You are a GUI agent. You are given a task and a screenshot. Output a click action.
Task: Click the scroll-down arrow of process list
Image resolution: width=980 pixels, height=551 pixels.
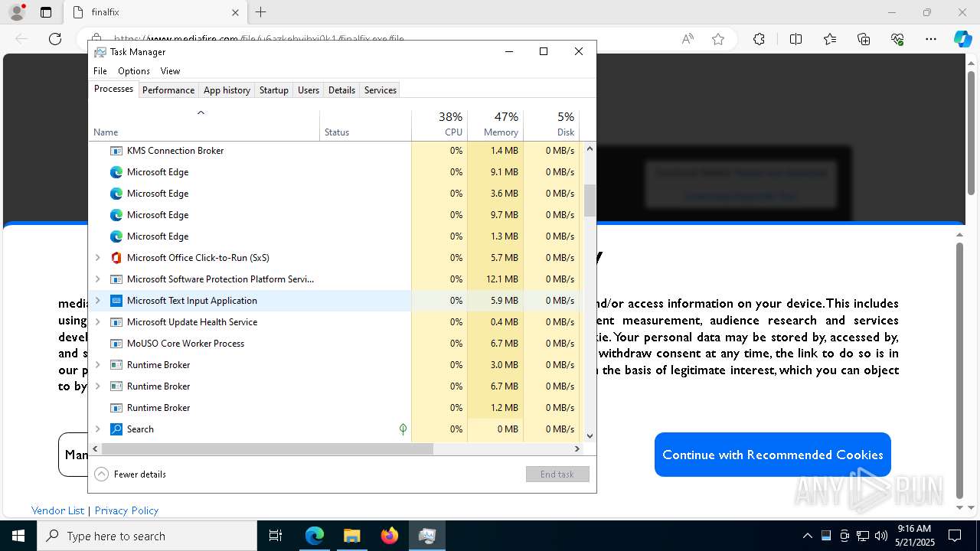(590, 436)
